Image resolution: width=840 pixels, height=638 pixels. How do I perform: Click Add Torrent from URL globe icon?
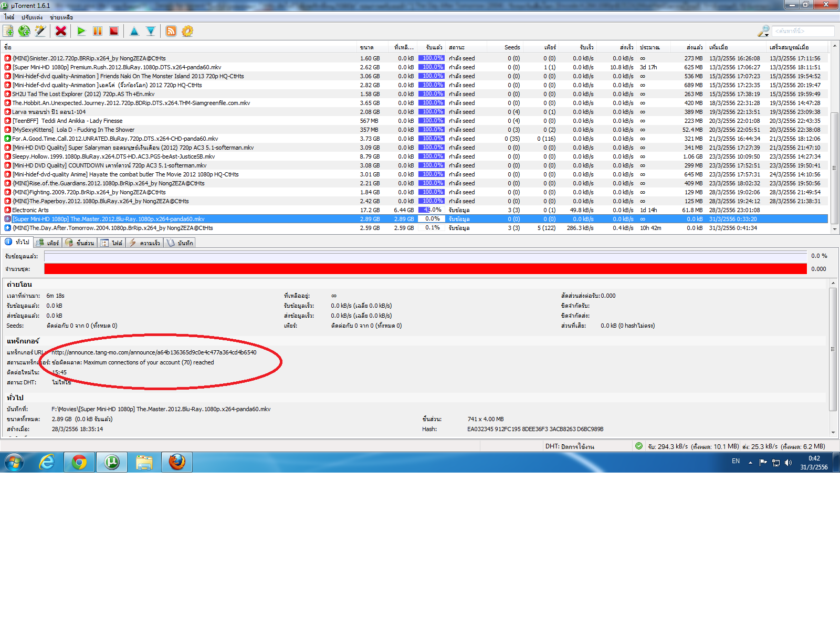tap(24, 31)
